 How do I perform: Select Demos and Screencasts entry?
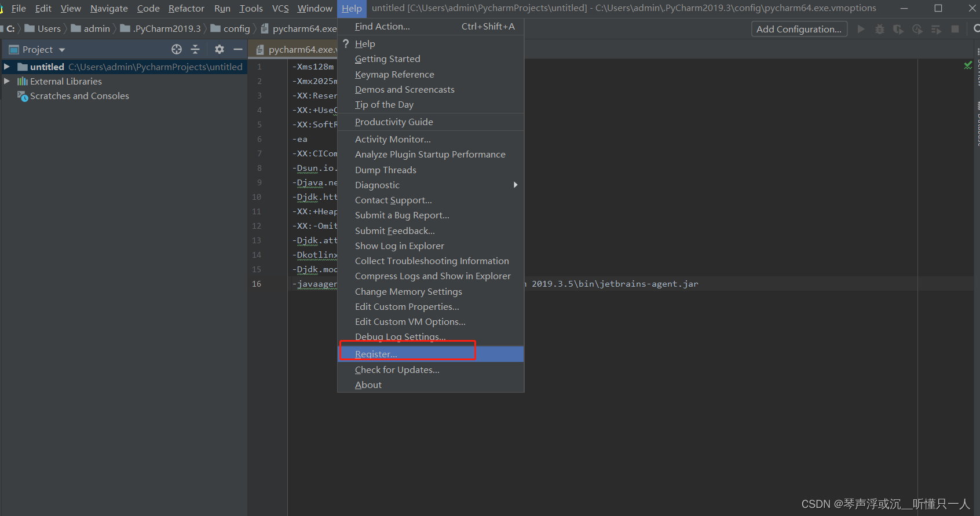pos(430,89)
